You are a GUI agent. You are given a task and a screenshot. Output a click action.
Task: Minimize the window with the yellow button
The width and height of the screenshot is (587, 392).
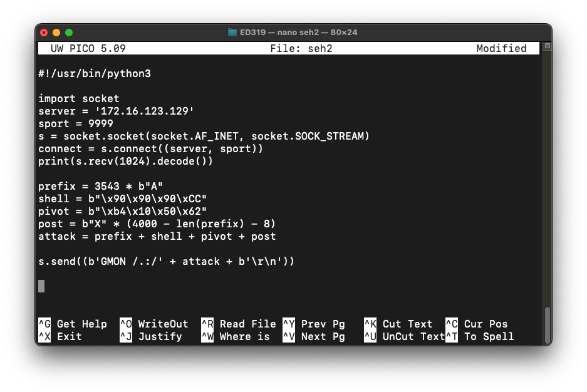56,33
